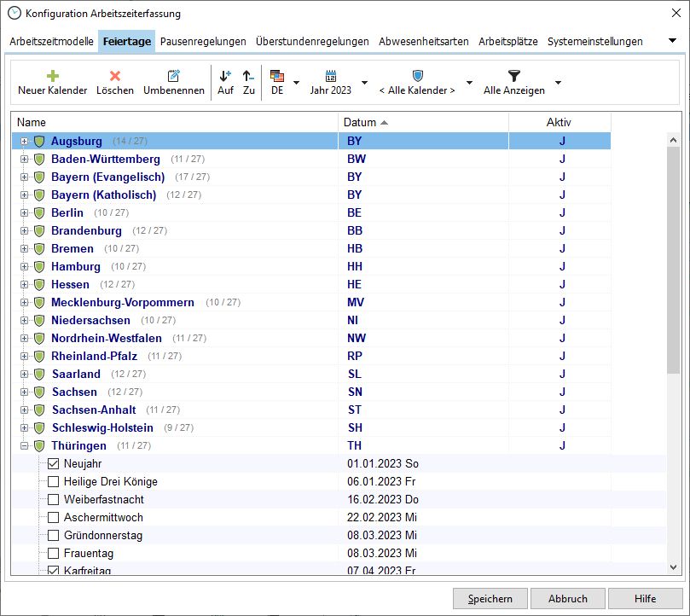Switch to the Pausenregelungen tab
The image size is (690, 616).
(x=203, y=41)
